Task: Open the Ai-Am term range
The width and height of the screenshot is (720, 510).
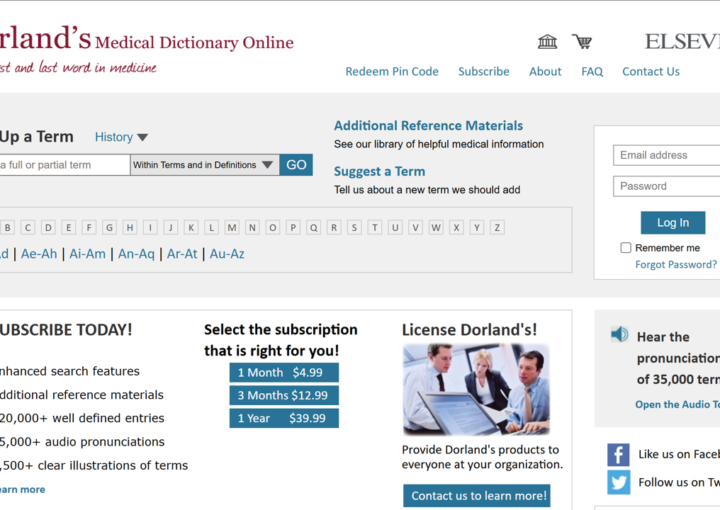Action: point(87,254)
